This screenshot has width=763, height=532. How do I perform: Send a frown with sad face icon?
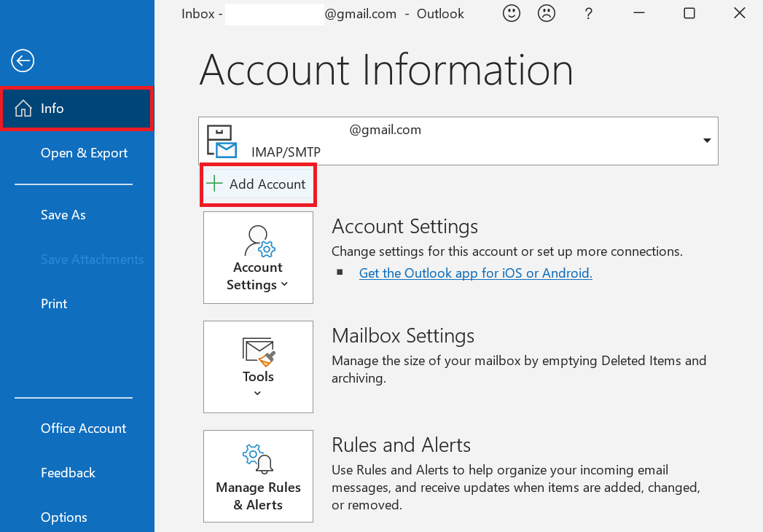[x=547, y=14]
